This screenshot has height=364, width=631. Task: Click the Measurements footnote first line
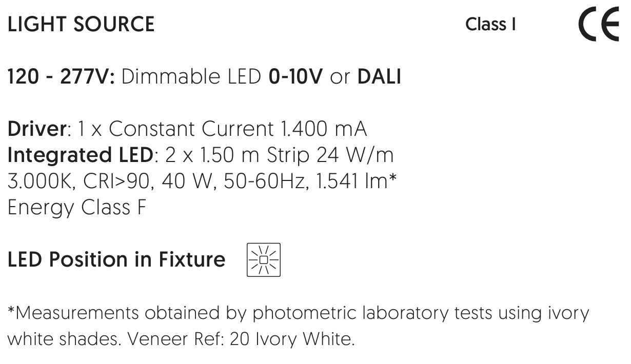click(299, 312)
